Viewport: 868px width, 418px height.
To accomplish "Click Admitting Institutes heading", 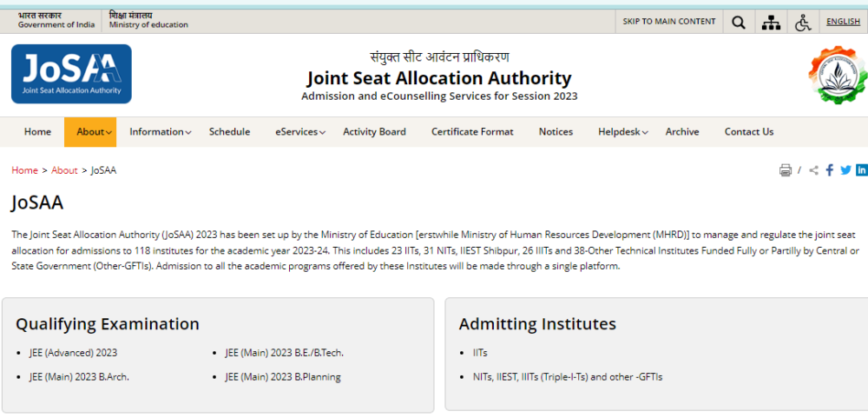I will 537,324.
